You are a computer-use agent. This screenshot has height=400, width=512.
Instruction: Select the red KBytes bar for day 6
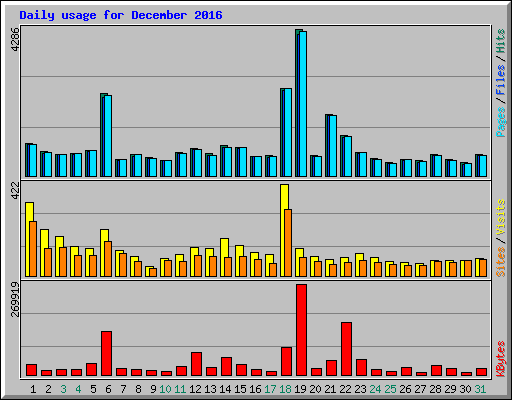(x=106, y=354)
